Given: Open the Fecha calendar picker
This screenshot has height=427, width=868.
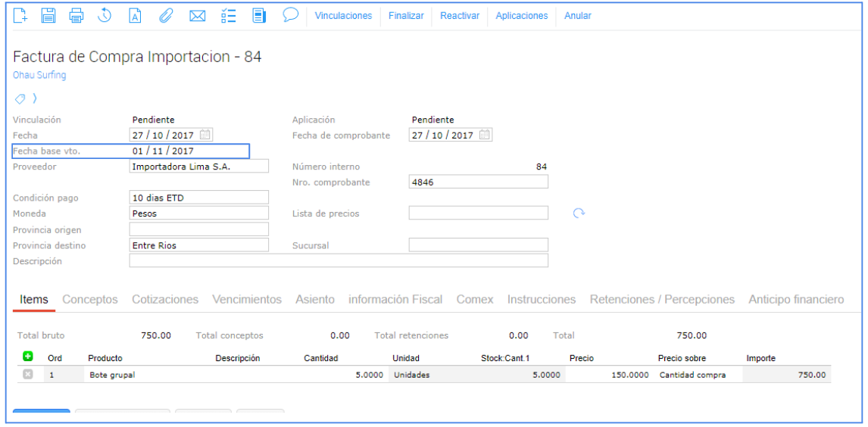Looking at the screenshot, I should (x=206, y=135).
